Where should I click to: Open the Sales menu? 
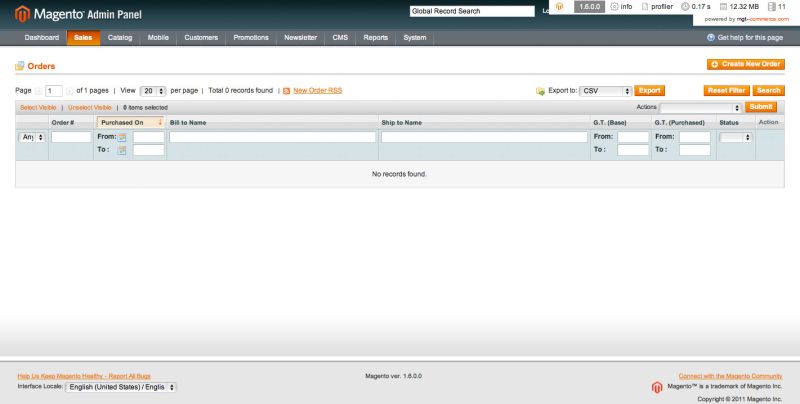pos(83,37)
